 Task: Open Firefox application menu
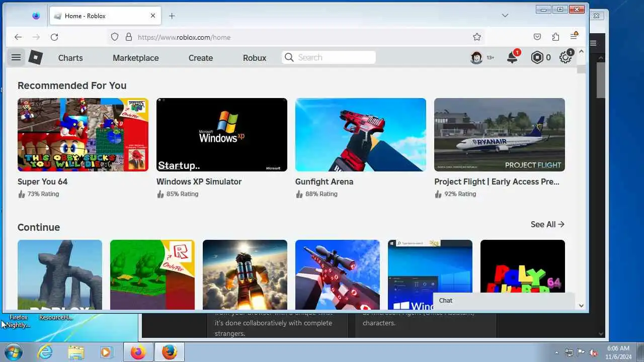574,36
